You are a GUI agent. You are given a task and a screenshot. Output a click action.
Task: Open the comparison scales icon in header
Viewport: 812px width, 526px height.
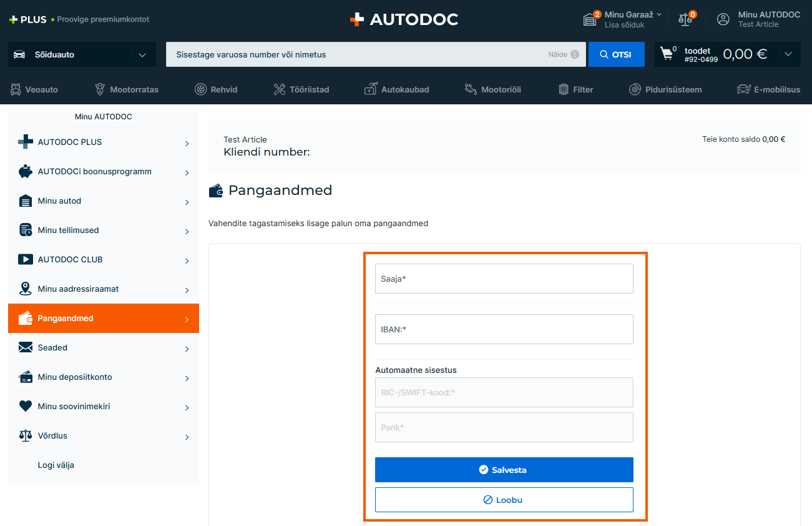686,19
